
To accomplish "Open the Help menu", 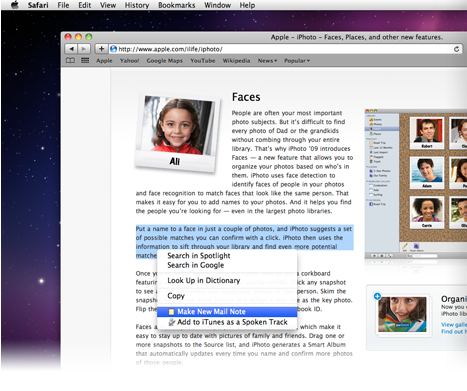I will [x=247, y=5].
